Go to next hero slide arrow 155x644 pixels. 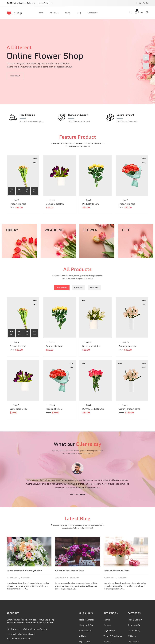point(146,66)
